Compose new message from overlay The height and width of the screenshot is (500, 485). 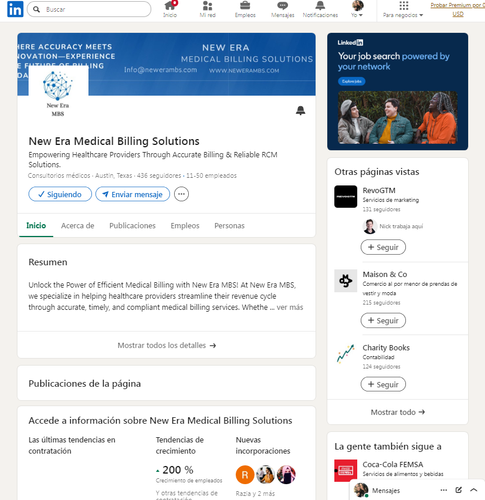[x=458, y=490]
